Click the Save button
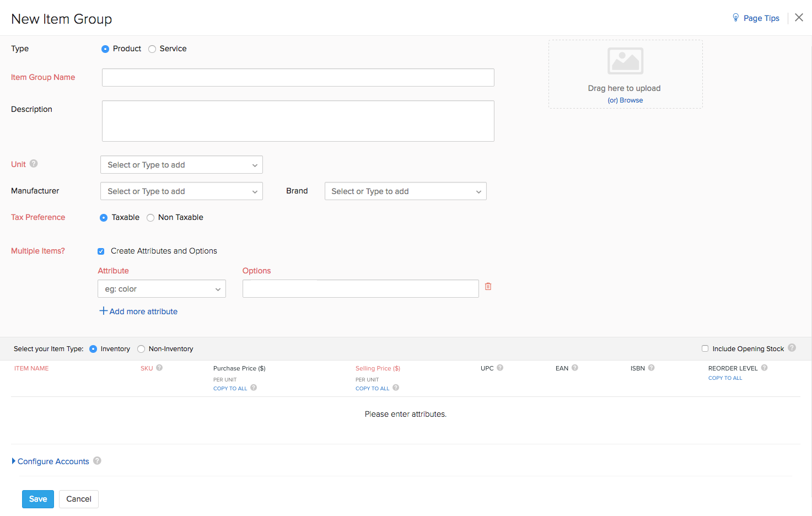 (x=38, y=499)
